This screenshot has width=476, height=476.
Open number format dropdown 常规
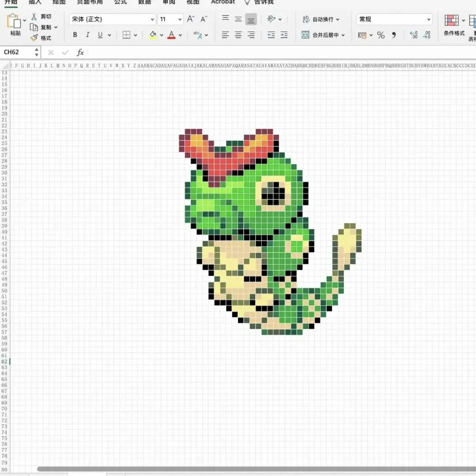(394, 19)
